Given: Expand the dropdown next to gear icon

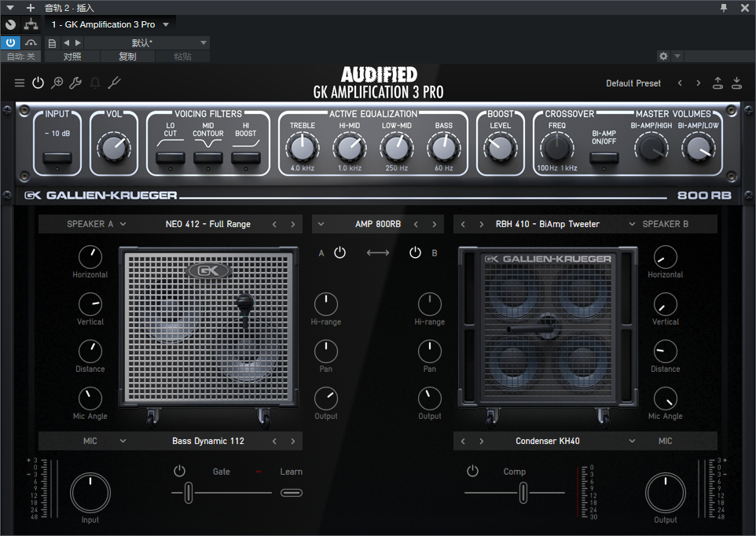Looking at the screenshot, I should (x=677, y=56).
